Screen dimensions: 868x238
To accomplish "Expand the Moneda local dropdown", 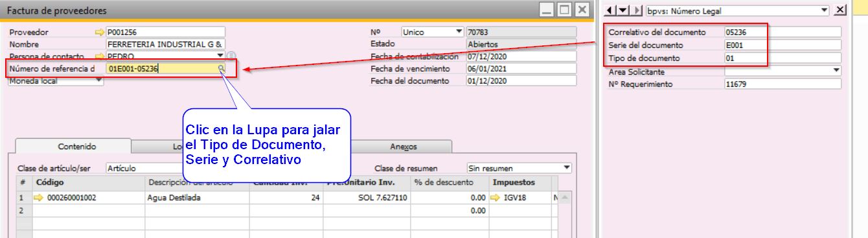I will (x=98, y=80).
